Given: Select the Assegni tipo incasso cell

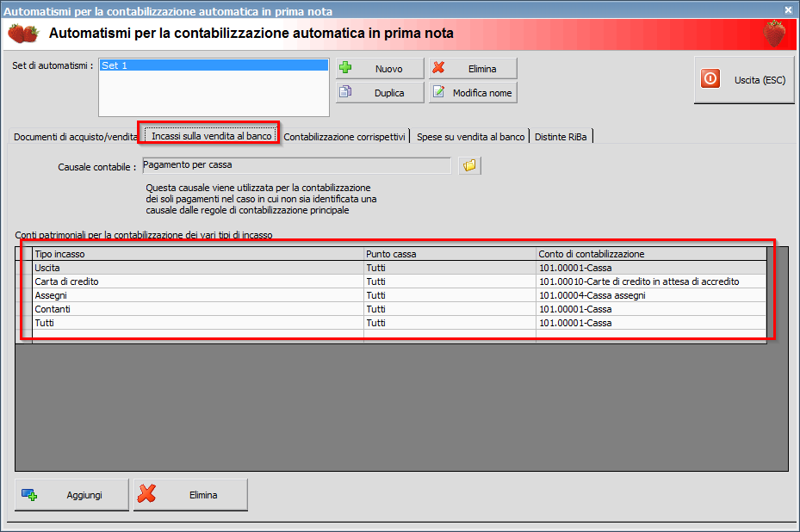Looking at the screenshot, I should pyautogui.click(x=198, y=295).
